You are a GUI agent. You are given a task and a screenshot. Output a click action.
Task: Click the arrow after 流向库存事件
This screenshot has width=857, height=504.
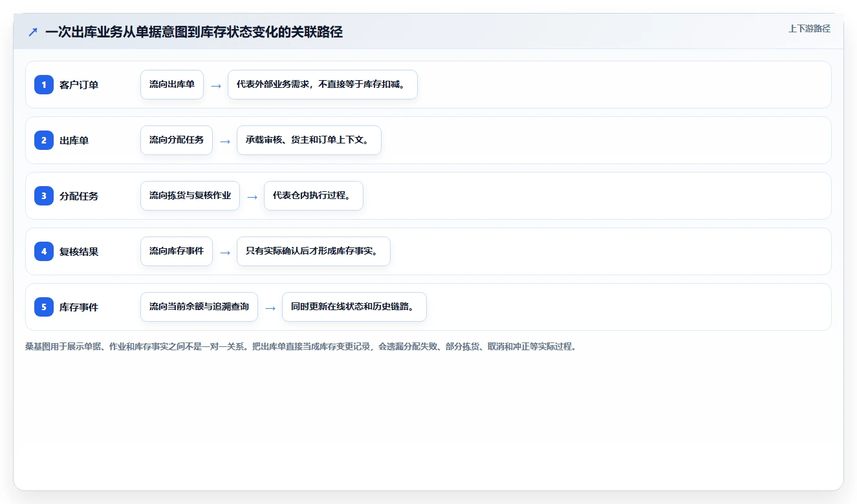pos(225,252)
